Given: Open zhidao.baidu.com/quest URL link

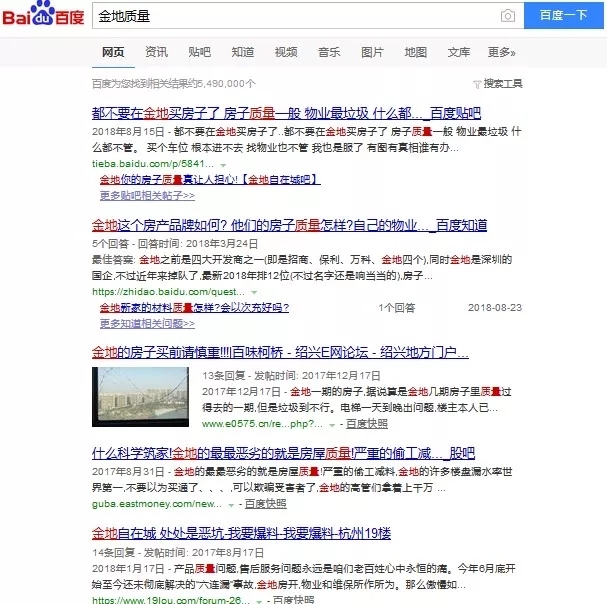Looking at the screenshot, I should [168, 292].
